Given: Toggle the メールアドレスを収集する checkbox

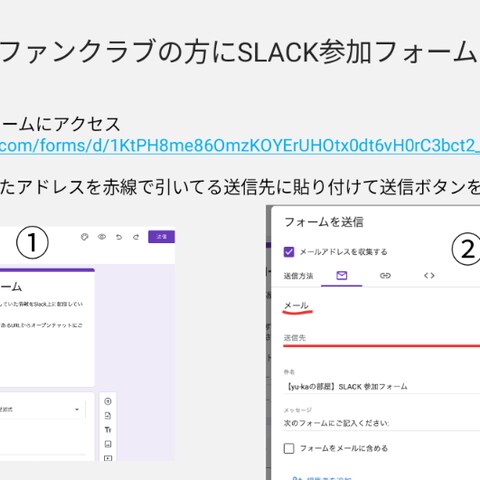Looking at the screenshot, I should (289, 252).
